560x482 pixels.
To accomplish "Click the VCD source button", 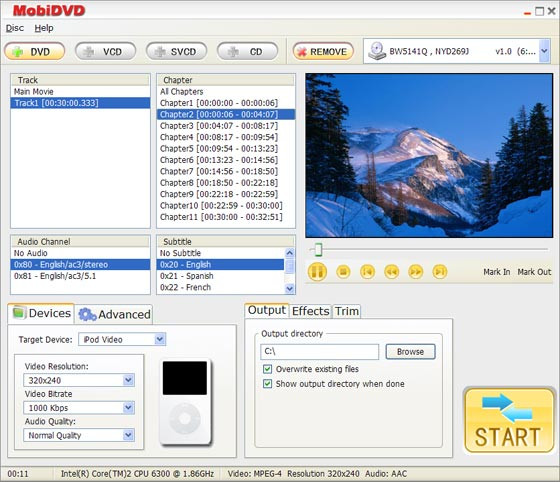I will click(105, 52).
